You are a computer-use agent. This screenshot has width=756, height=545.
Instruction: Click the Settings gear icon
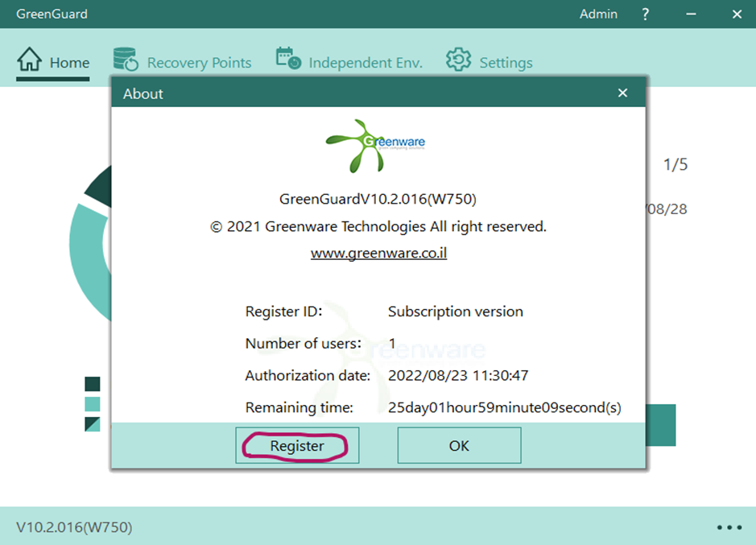point(458,60)
